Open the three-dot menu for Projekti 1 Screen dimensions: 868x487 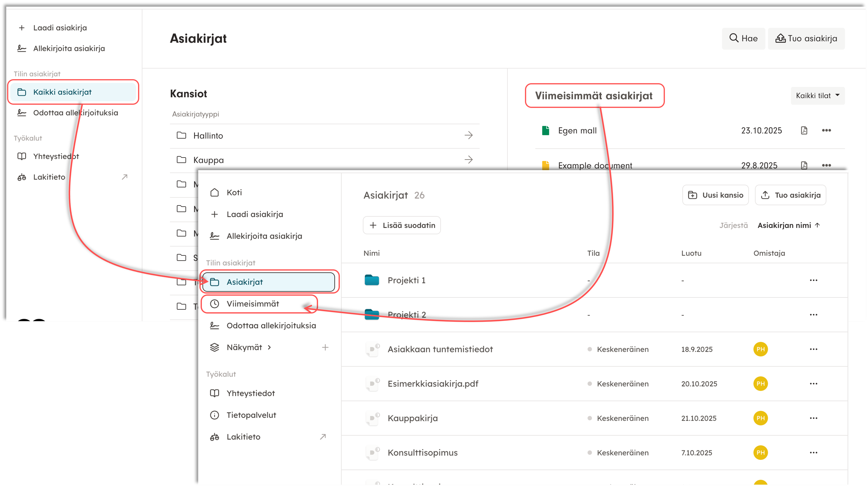tap(813, 280)
